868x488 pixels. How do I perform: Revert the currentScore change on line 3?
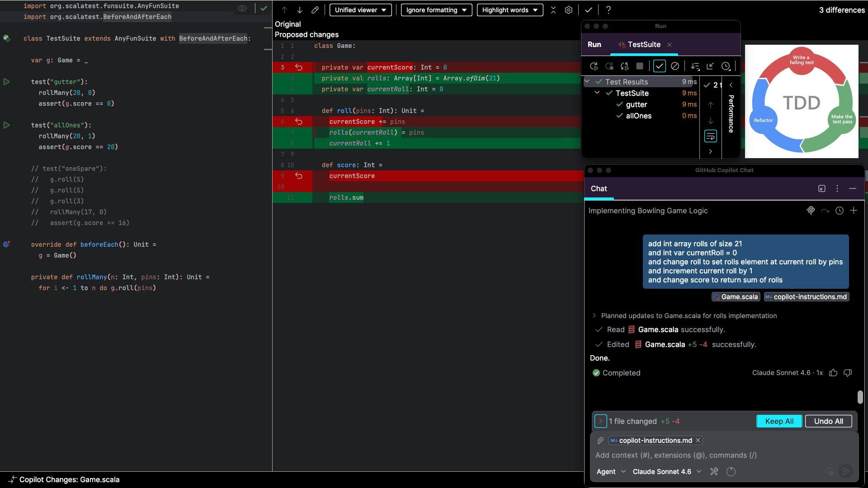[x=299, y=67]
